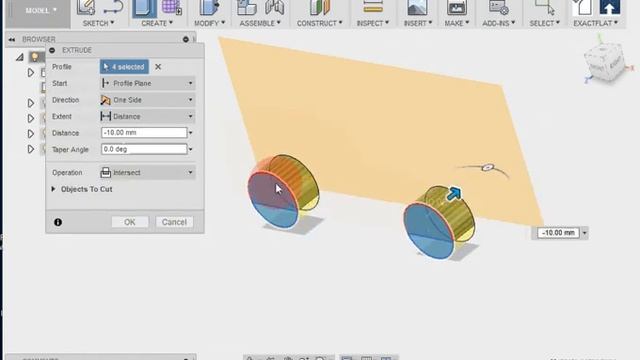Click the Add-Ins scripts icon
The height and width of the screenshot is (360, 640).
coord(498,7)
